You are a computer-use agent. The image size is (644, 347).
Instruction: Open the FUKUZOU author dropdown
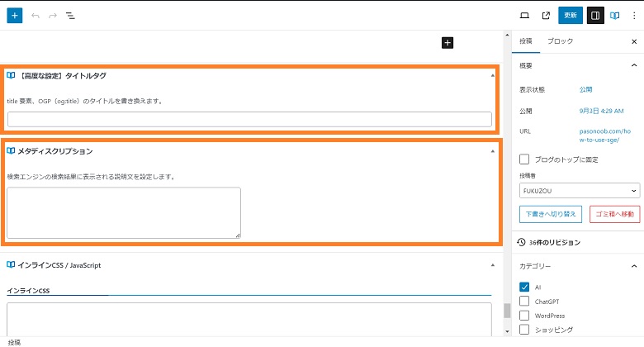[579, 191]
